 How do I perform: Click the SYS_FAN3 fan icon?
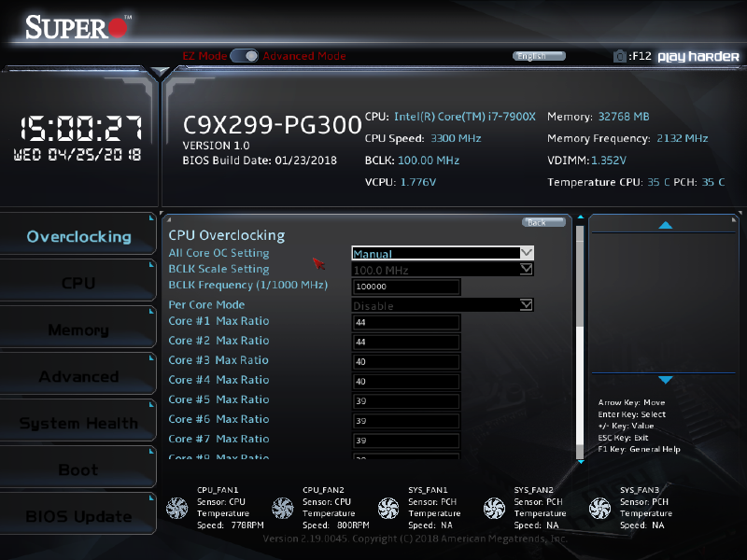(x=599, y=508)
